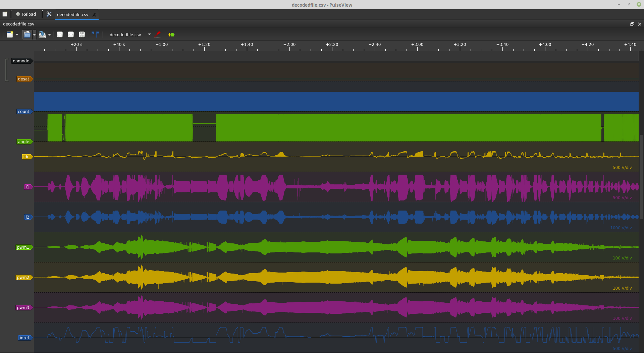Click the red probe channel configuration icon
The height and width of the screenshot is (353, 644).
157,35
